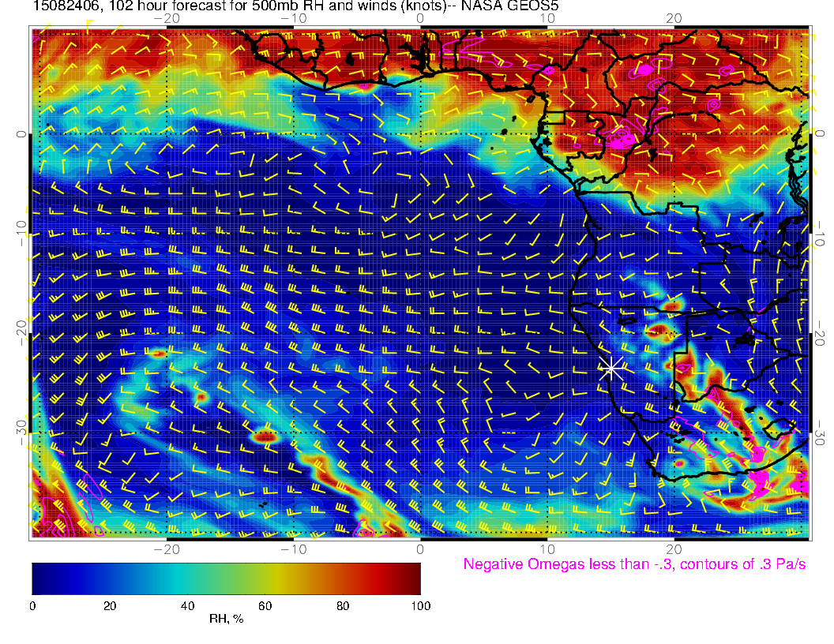Click the '10' longitude label on the top axis

pos(547,18)
